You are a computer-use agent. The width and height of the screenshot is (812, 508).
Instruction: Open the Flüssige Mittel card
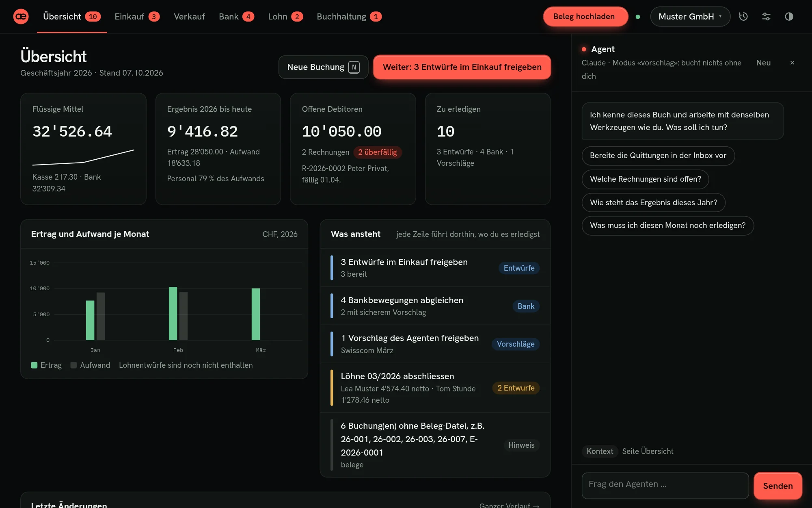83,149
